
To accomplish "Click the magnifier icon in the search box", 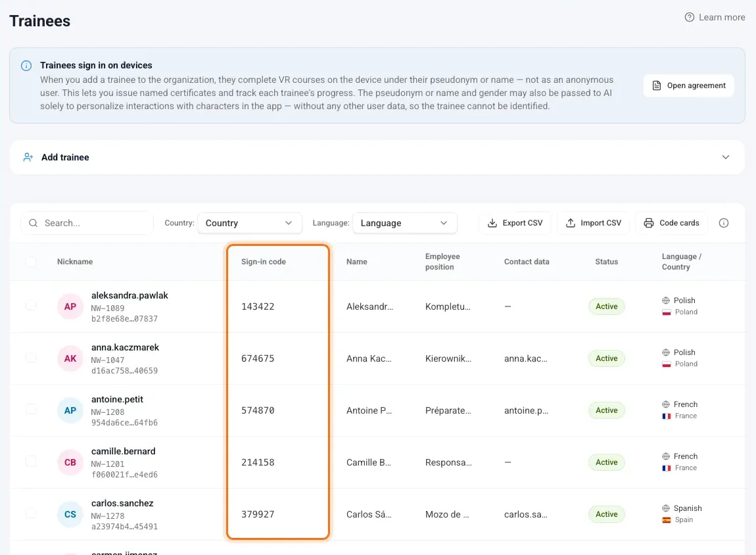I will tap(34, 223).
